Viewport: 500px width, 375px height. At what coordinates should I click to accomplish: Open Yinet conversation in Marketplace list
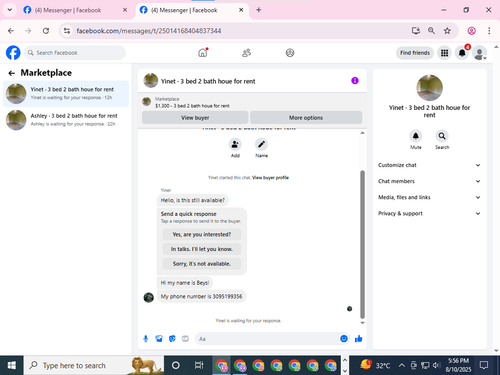[x=66, y=94]
